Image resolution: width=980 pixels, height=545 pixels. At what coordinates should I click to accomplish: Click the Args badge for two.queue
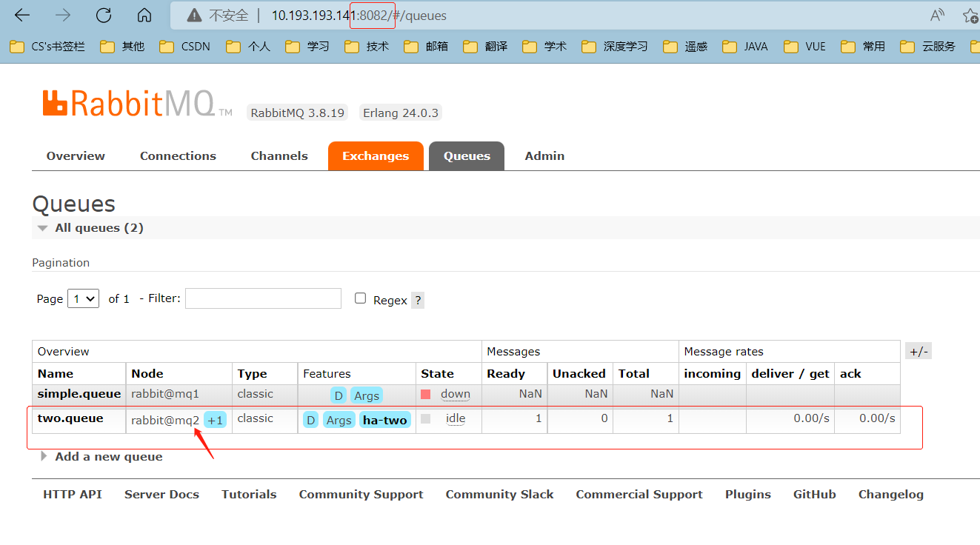coord(339,420)
